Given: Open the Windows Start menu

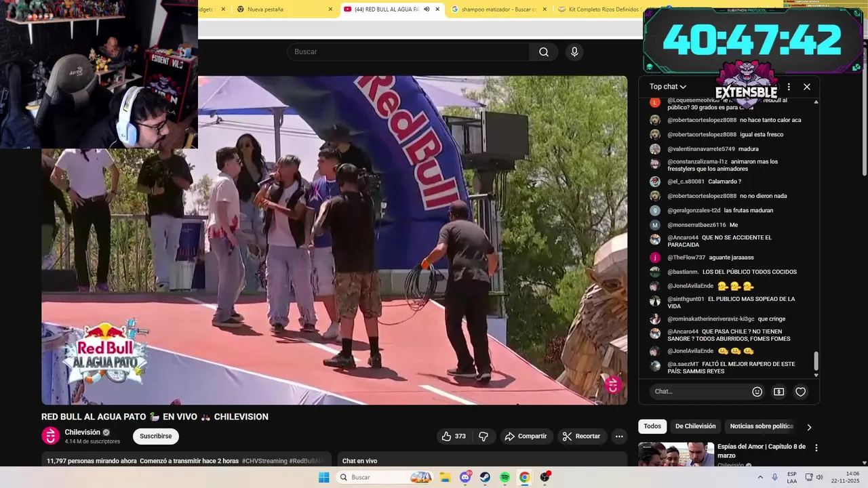Looking at the screenshot, I should click(324, 477).
